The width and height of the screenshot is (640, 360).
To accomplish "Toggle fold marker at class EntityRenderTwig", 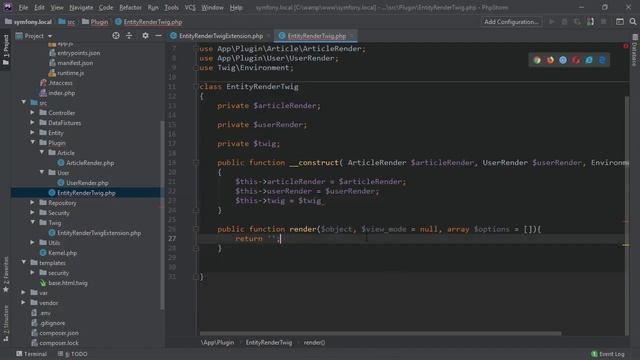I will tap(196, 87).
